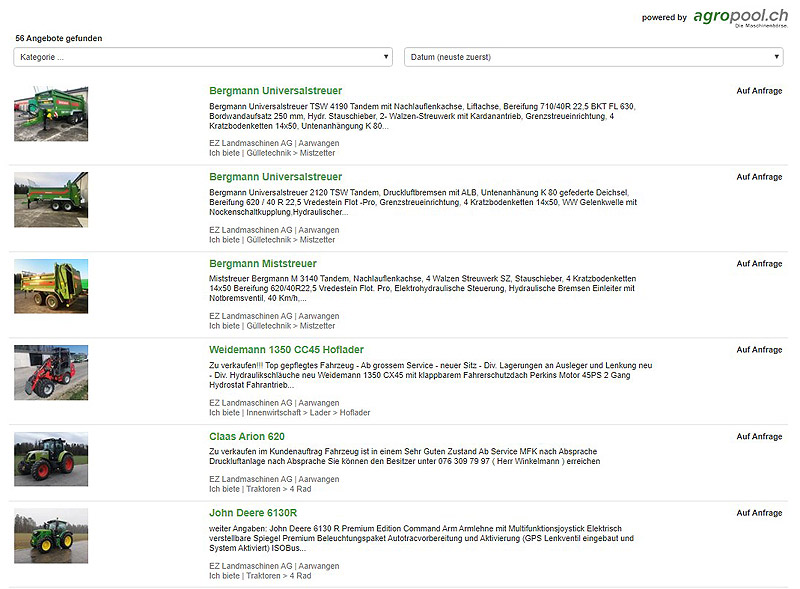Open the Datum (neueste zuerst) sort dropdown

click(x=593, y=57)
